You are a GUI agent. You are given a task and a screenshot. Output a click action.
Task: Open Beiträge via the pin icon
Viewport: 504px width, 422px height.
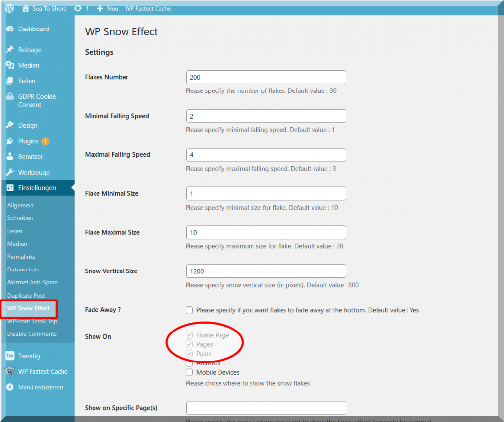(x=10, y=50)
